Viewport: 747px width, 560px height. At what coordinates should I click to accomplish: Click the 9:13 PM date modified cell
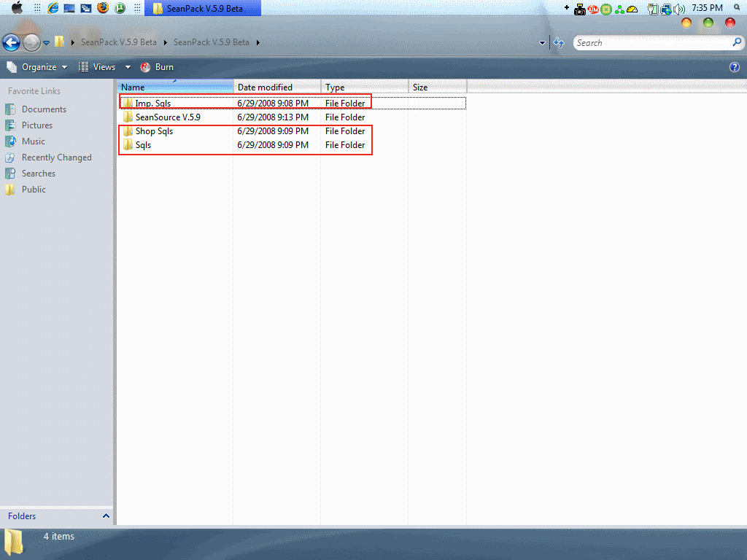coord(273,117)
